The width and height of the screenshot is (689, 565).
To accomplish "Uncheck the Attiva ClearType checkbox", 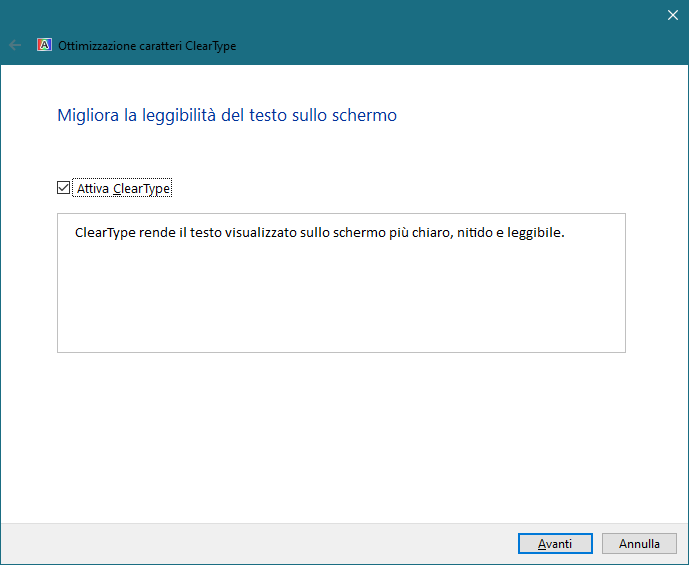I will 63,188.
